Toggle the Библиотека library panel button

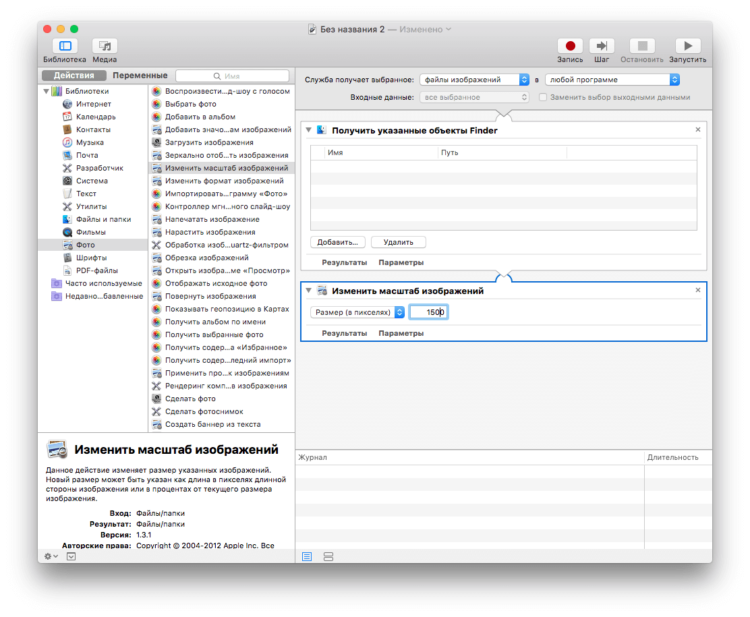[65, 46]
